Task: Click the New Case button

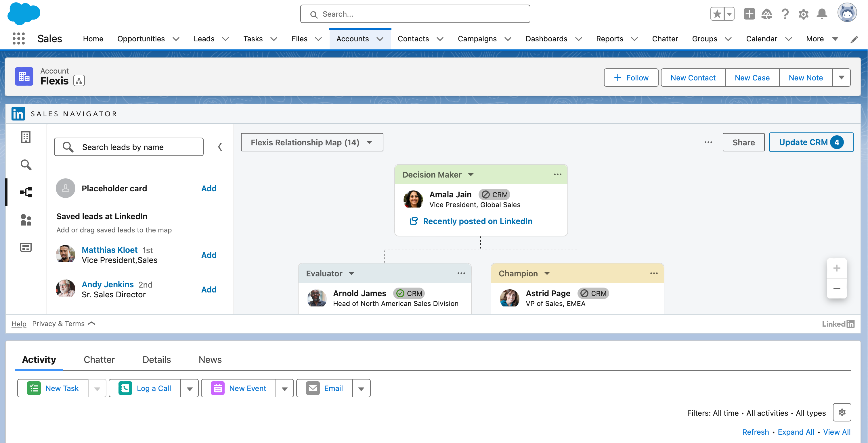Action: 752,78
